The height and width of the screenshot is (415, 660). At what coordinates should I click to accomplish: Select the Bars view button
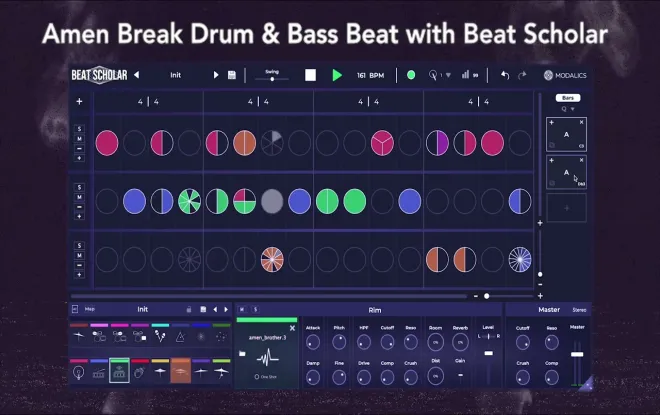coord(568,98)
